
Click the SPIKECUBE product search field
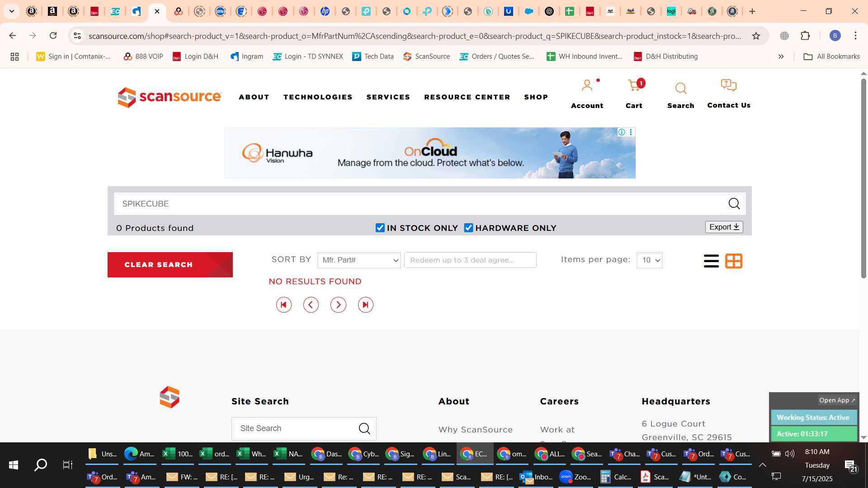420,204
